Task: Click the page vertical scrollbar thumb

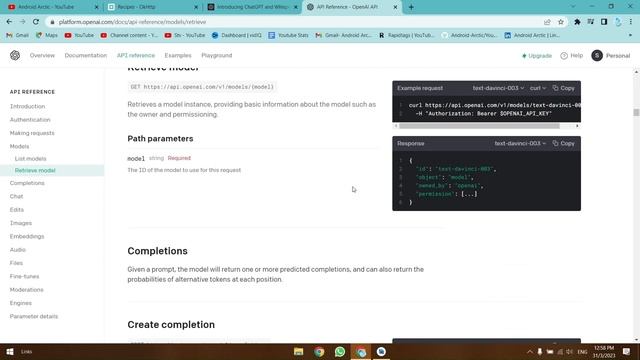Action: coord(636,112)
